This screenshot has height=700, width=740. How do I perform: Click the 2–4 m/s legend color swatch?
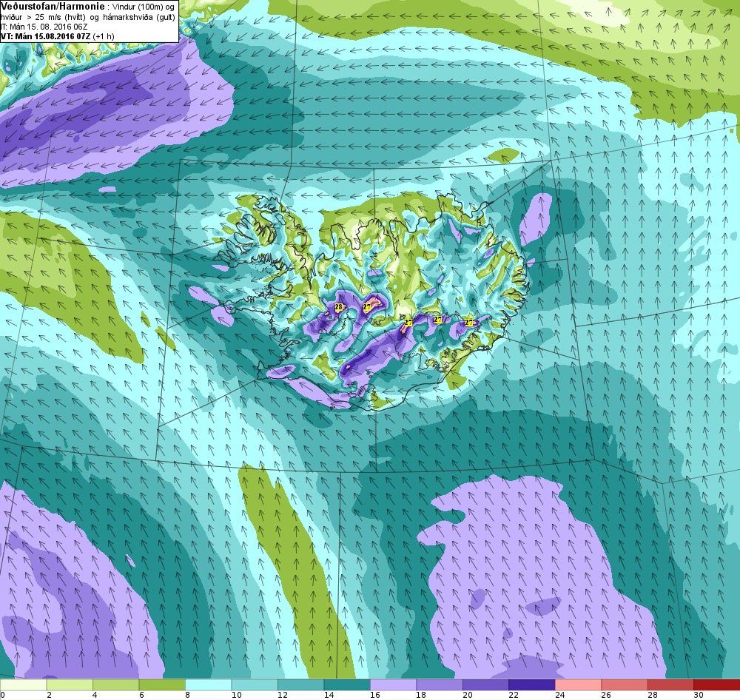click(70, 684)
